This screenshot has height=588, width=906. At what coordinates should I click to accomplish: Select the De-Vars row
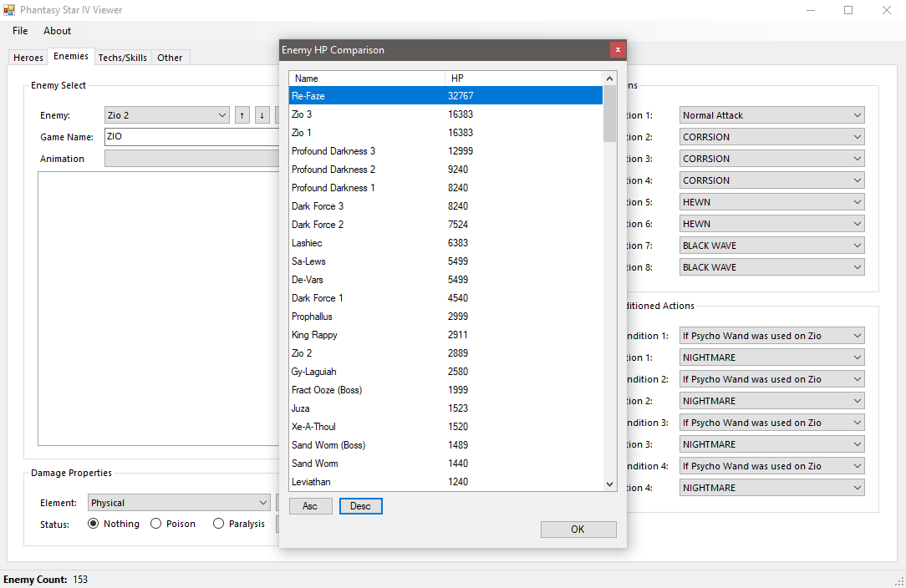pyautogui.click(x=445, y=280)
